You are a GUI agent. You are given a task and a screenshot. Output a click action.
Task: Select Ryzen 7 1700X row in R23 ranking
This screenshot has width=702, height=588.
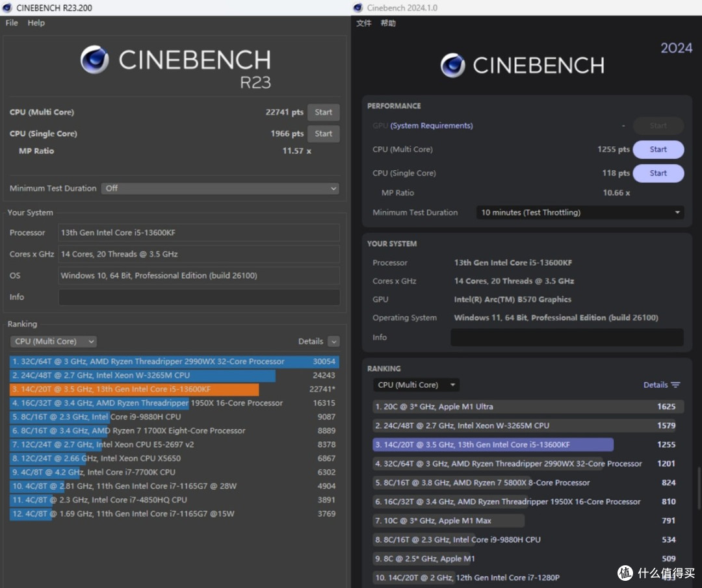coord(174,431)
